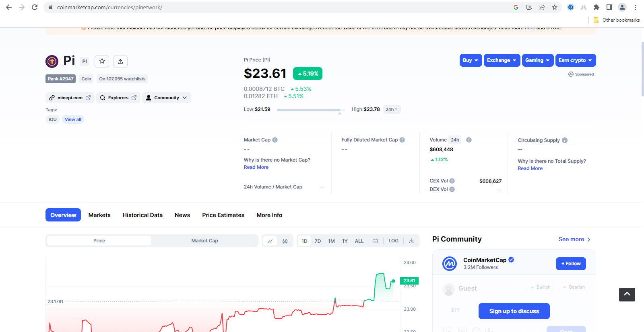Open the Volume 24h period selector
Viewport: 644px width, 332px height.
coord(455,140)
